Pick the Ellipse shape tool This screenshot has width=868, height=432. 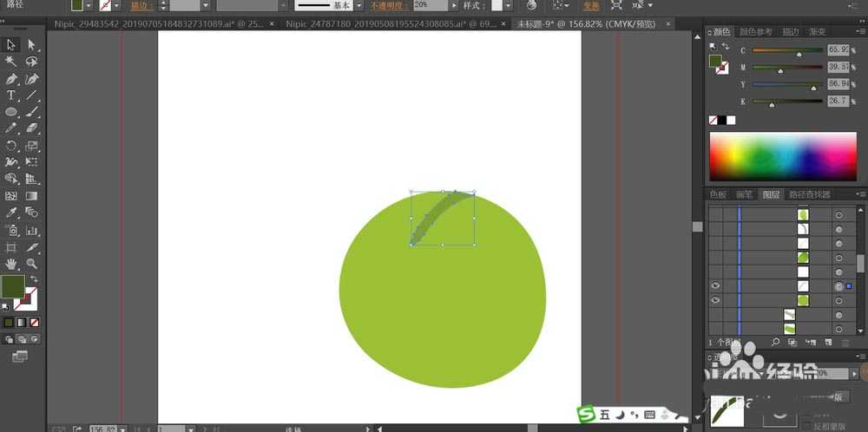[11, 112]
